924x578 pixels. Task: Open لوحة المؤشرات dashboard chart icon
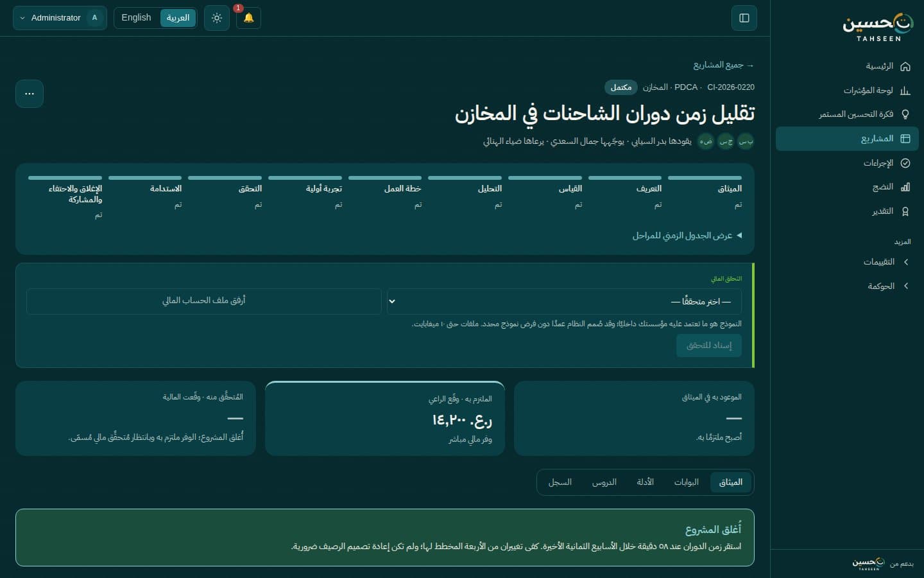click(905, 91)
